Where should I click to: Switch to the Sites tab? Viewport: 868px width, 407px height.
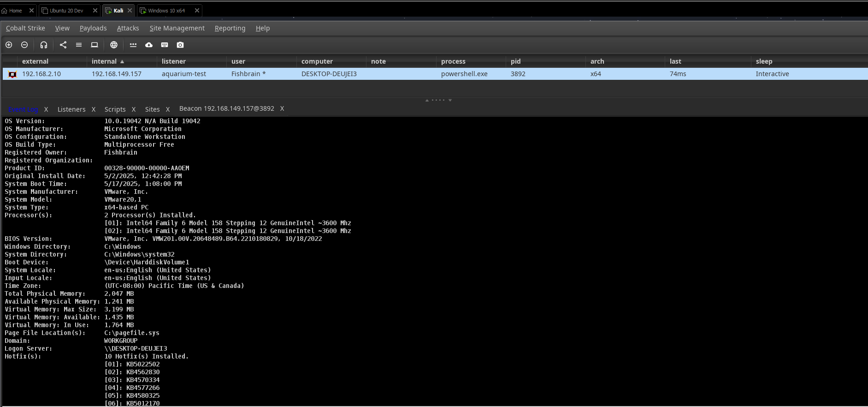pyautogui.click(x=152, y=109)
